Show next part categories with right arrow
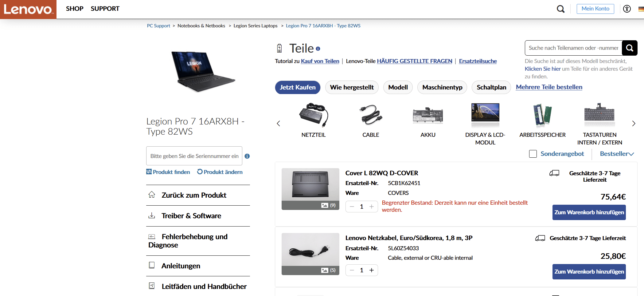 pyautogui.click(x=634, y=124)
